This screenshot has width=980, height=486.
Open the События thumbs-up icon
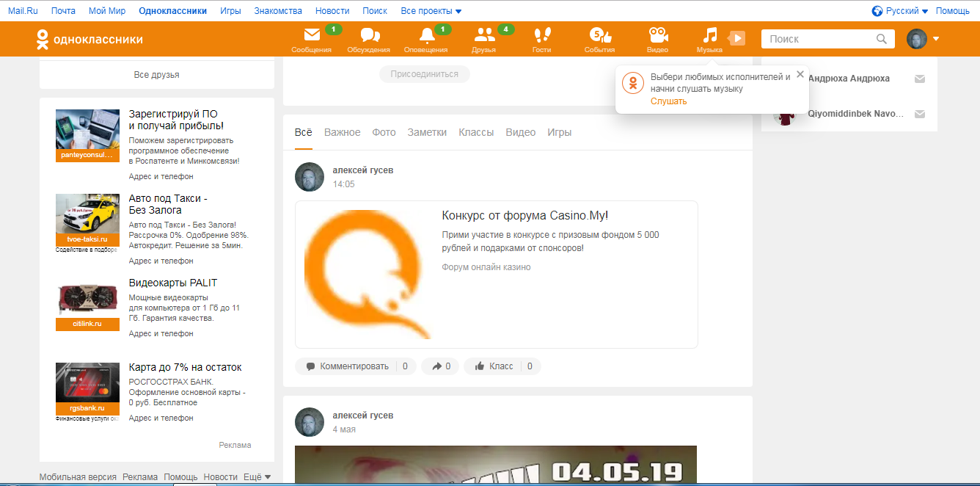pyautogui.click(x=599, y=40)
